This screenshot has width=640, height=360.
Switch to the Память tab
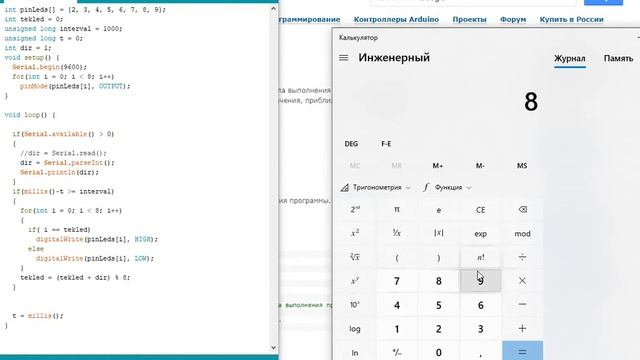tap(618, 58)
